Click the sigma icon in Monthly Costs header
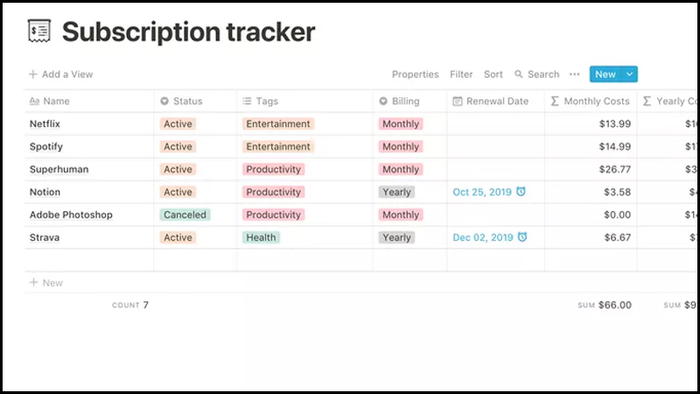This screenshot has height=394, width=700. pos(555,101)
